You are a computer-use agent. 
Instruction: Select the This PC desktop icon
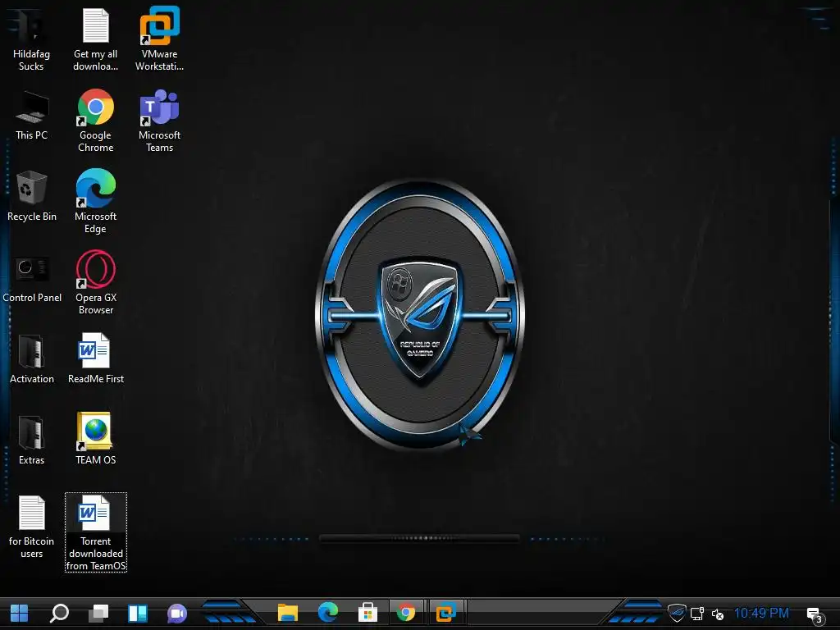tap(32, 116)
